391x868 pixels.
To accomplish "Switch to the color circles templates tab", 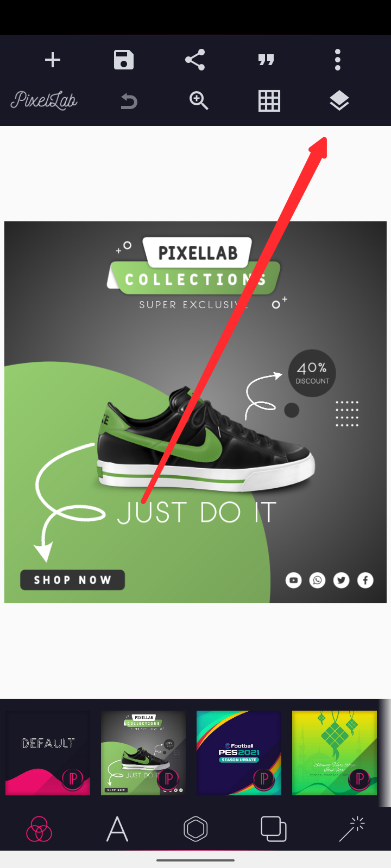I will point(39,829).
